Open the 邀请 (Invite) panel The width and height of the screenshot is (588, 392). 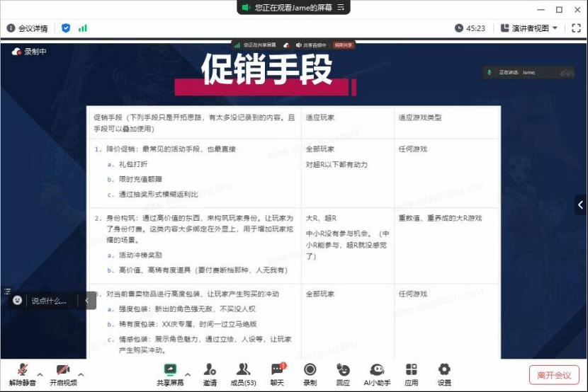tap(210, 373)
